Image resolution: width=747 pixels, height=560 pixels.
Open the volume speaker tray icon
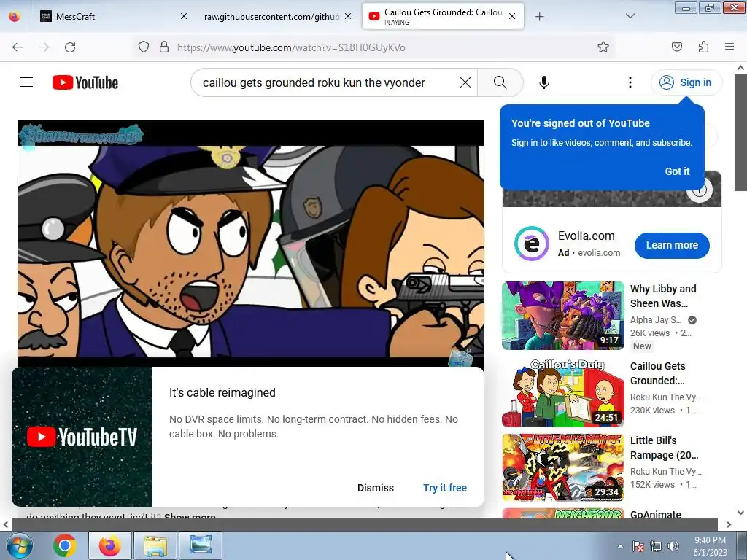673,546
